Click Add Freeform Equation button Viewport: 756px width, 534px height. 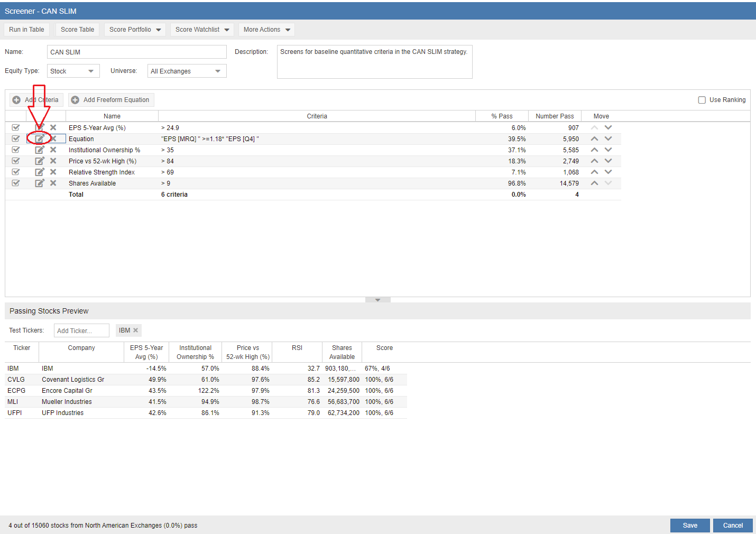coord(111,100)
